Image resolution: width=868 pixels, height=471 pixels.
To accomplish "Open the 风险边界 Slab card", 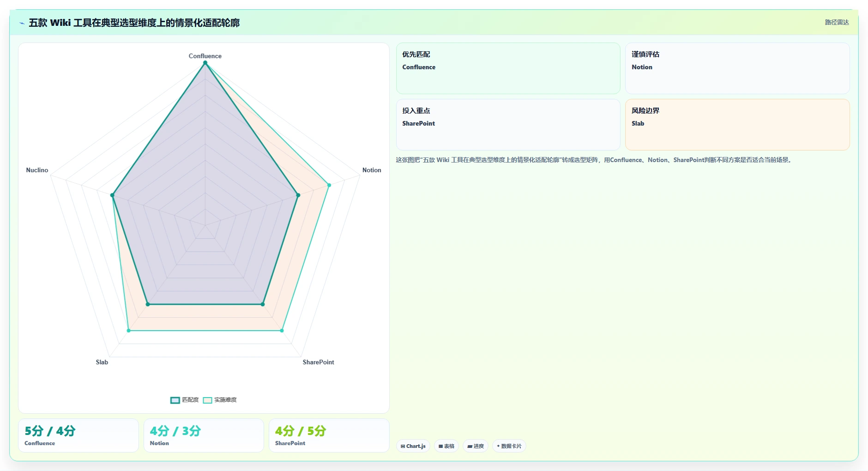I will (x=737, y=125).
